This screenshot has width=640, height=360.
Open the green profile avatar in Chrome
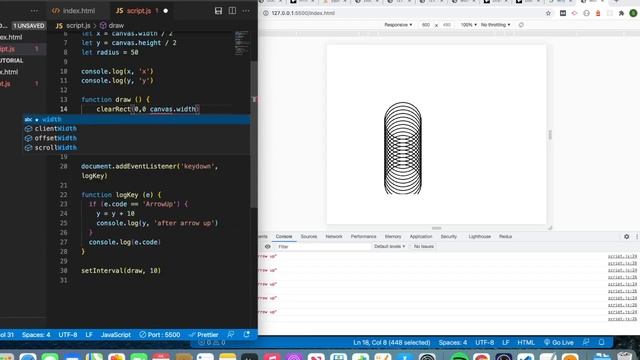coord(633,13)
